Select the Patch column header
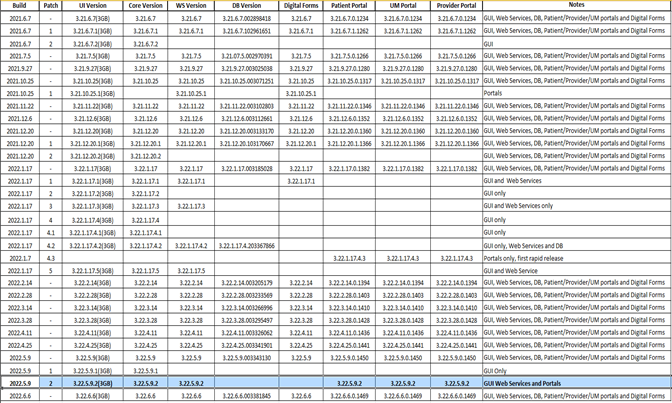 pos(50,5)
